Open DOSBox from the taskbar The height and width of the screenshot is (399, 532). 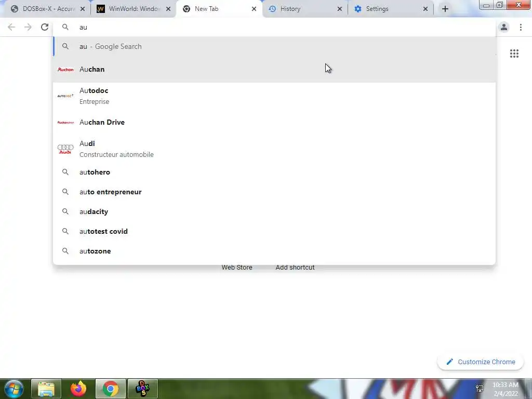click(142, 389)
